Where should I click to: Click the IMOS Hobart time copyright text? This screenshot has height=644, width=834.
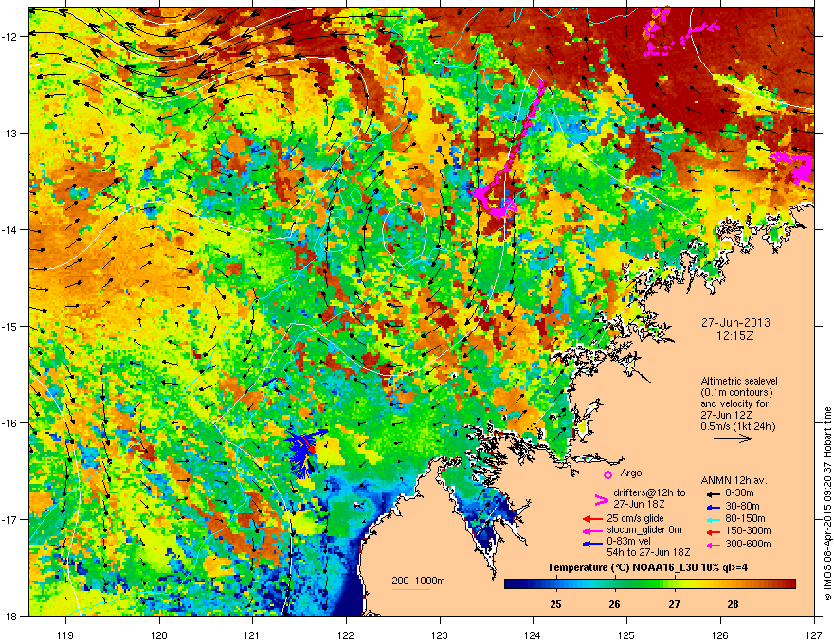tap(827, 504)
